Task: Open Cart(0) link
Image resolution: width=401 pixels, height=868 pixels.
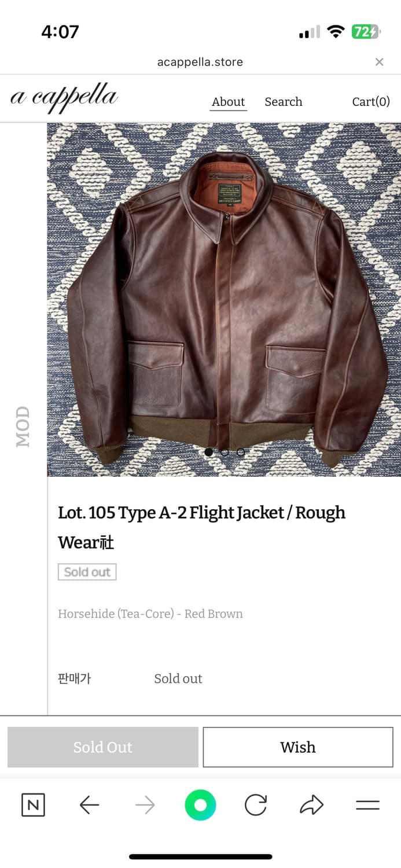Action: tap(371, 102)
